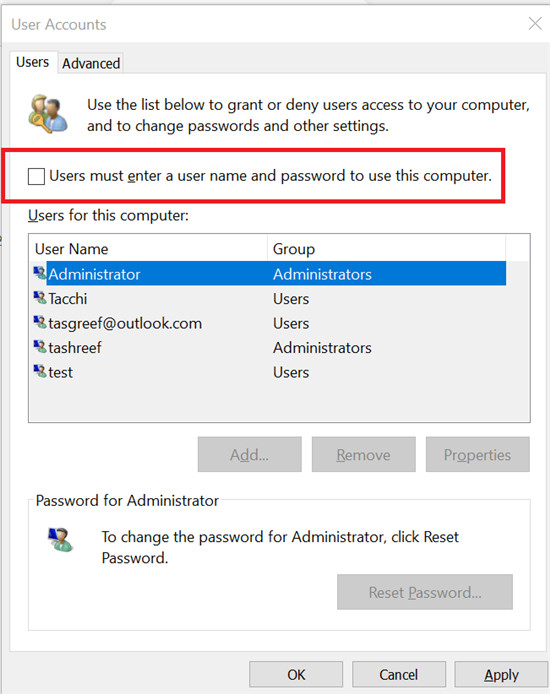The width and height of the screenshot is (550, 694).
Task: Check 'Users must enter a user name' checkbox
Action: pyautogui.click(x=36, y=176)
